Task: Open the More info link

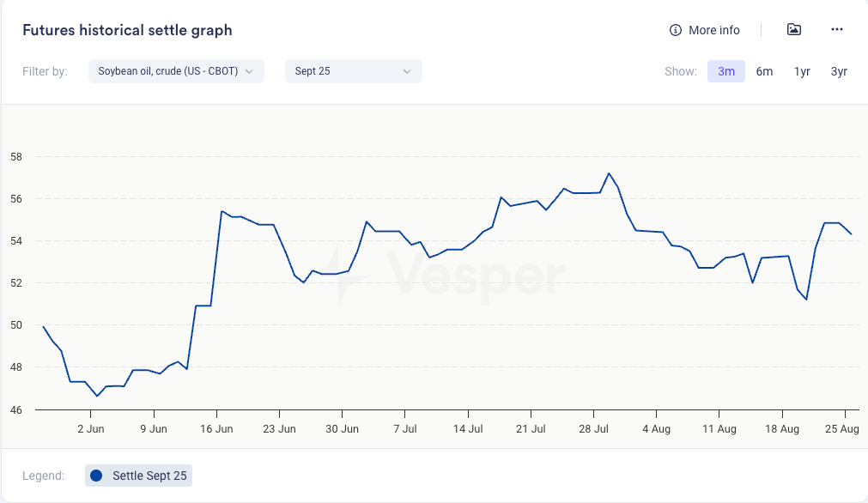Action: [713, 30]
